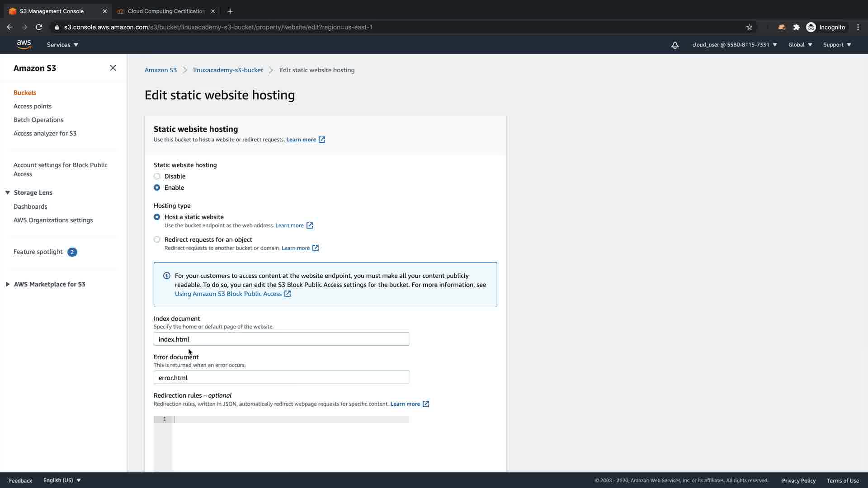This screenshot has height=488, width=868.
Task: Close the Amazon S3 sidebar panel
Action: pos(113,68)
